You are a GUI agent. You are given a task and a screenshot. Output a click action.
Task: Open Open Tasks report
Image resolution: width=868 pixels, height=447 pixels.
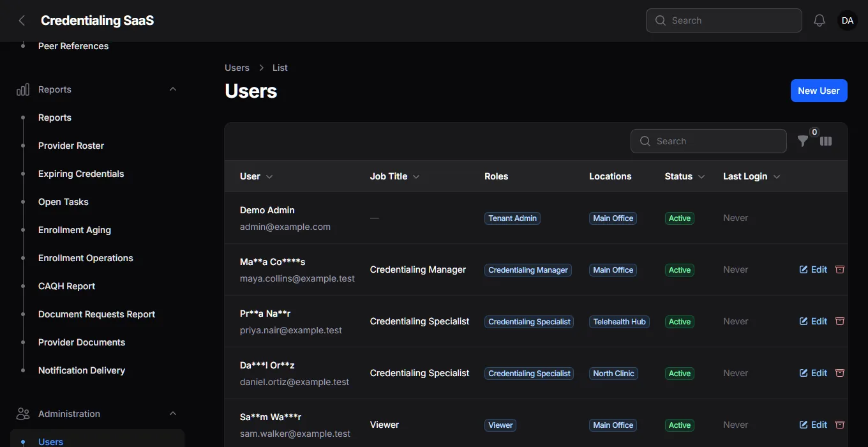click(63, 202)
